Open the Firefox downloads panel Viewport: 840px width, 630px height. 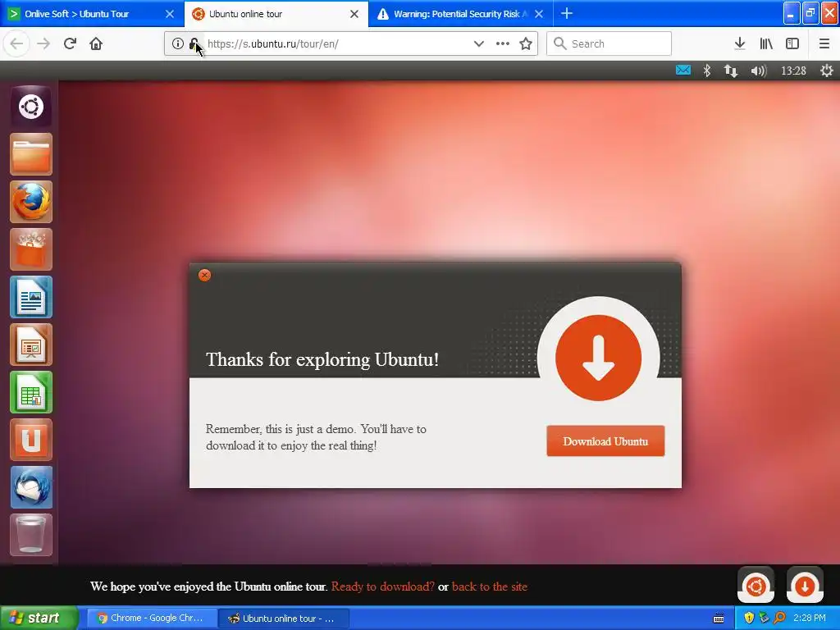[x=740, y=43]
